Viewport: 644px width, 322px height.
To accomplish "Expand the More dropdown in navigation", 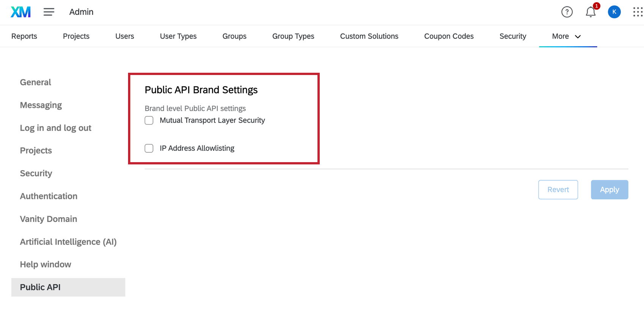I will coord(566,36).
